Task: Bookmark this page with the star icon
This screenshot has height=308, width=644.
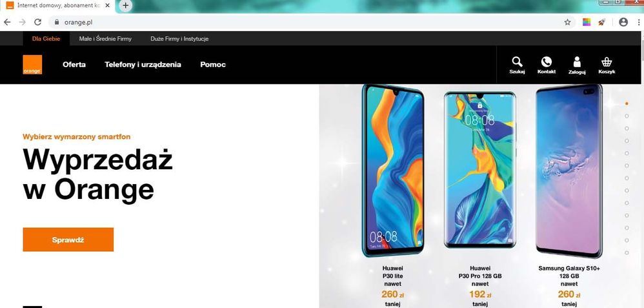Action: [567, 22]
